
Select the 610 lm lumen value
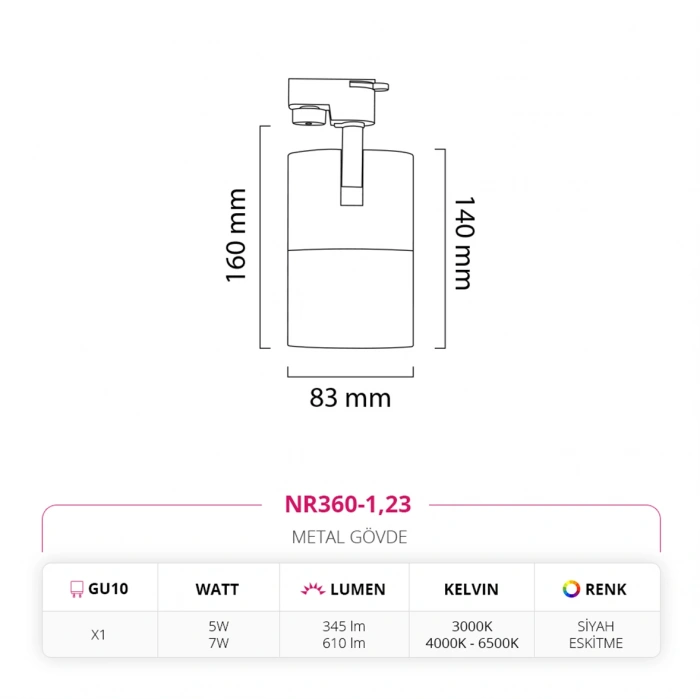point(342,643)
